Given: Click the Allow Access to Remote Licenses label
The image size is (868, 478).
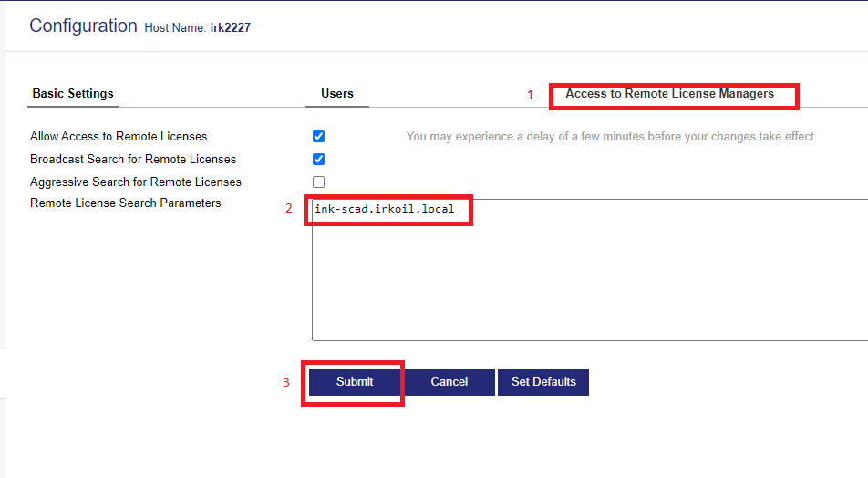Looking at the screenshot, I should click(x=119, y=136).
